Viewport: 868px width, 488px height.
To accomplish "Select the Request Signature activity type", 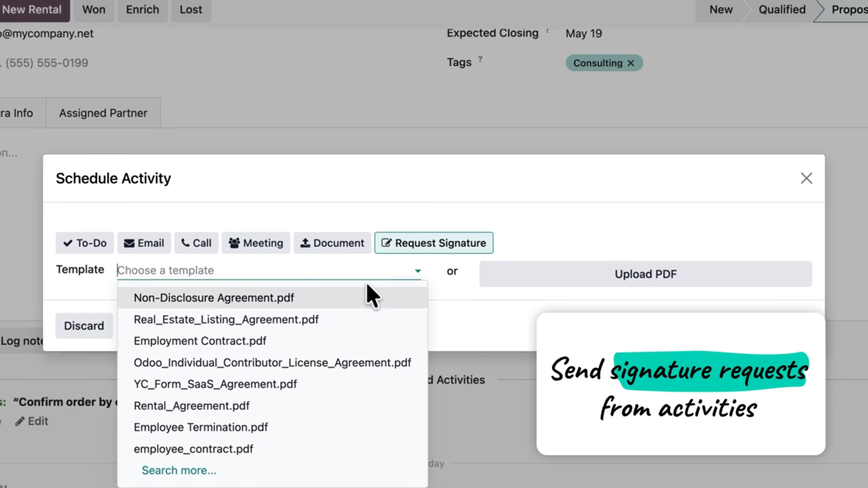I will coord(433,243).
